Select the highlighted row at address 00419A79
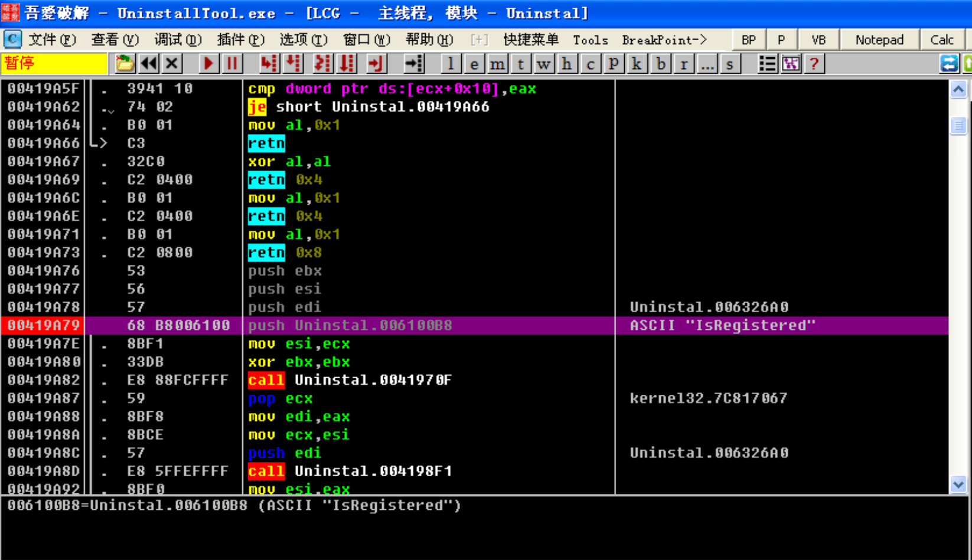This screenshot has height=560, width=972. [x=475, y=325]
